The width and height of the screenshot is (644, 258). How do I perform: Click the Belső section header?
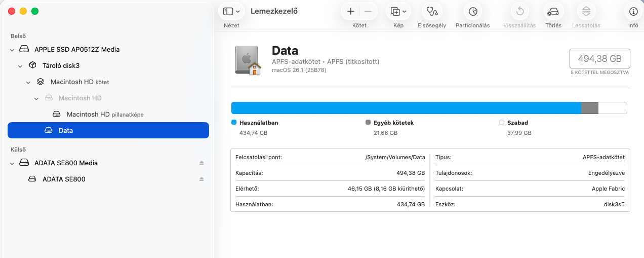[18, 36]
